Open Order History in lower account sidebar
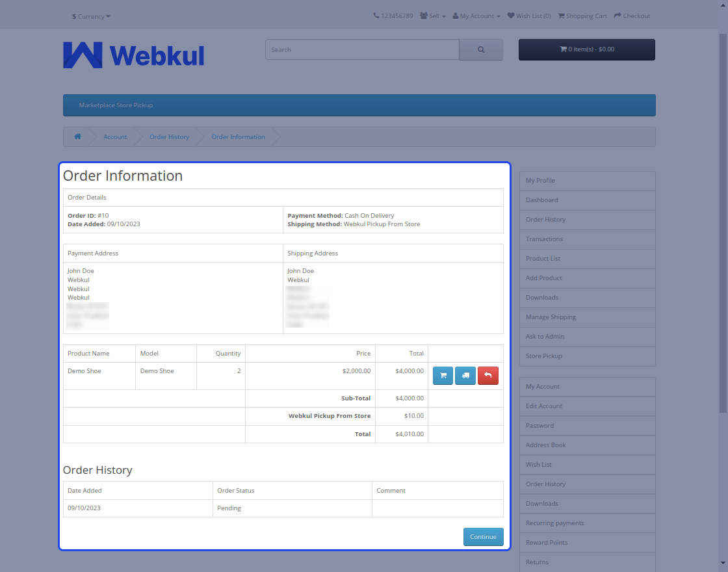This screenshot has width=728, height=572. click(x=588, y=484)
